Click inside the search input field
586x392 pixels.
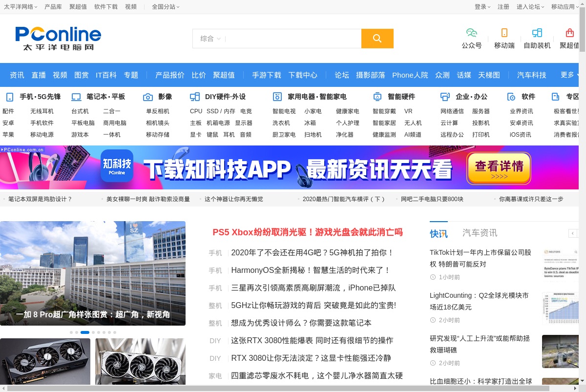tap(293, 39)
